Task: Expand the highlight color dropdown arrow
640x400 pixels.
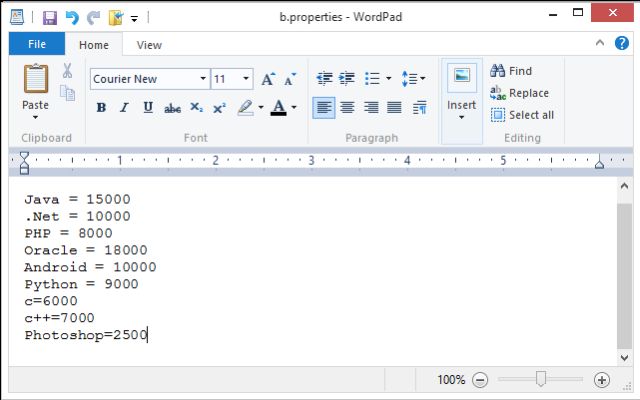Action: pos(261,108)
